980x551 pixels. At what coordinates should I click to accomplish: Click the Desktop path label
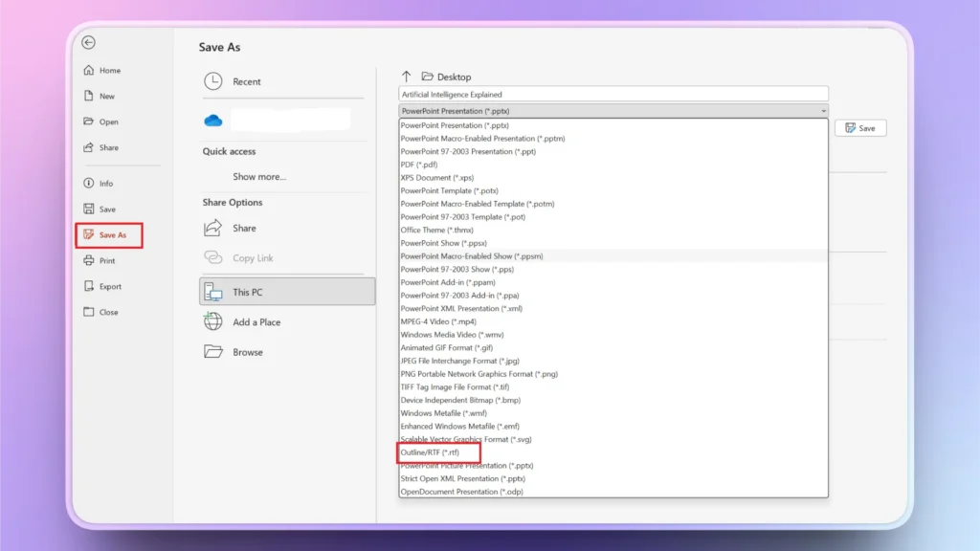(x=454, y=77)
